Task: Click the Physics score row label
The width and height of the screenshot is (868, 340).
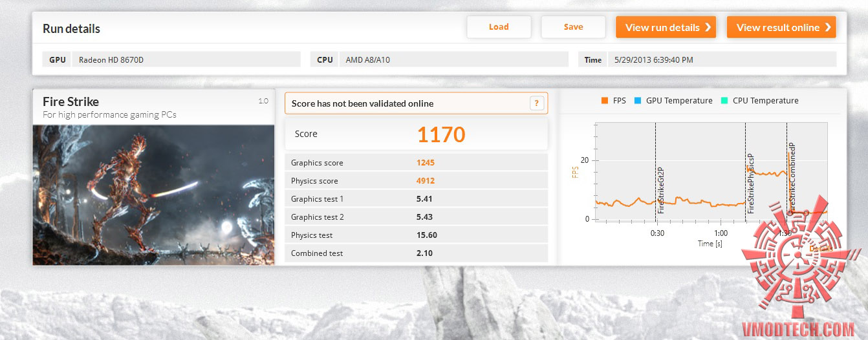Action: [314, 181]
